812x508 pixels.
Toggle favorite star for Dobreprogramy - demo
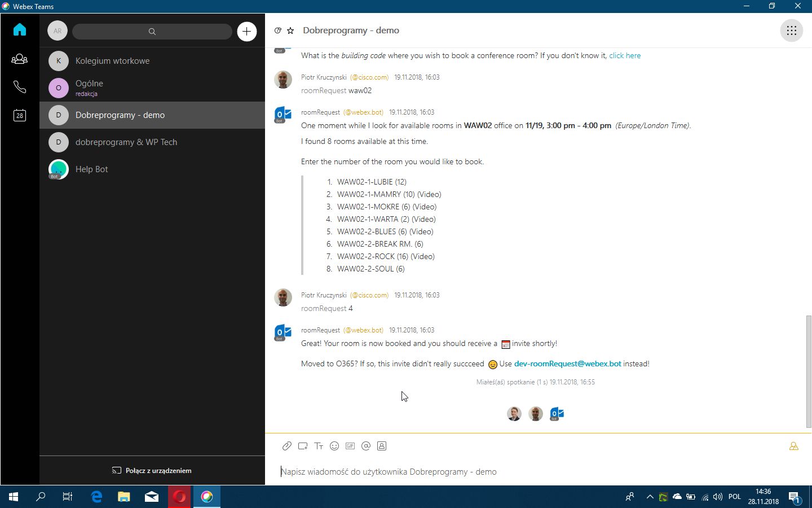coord(291,30)
